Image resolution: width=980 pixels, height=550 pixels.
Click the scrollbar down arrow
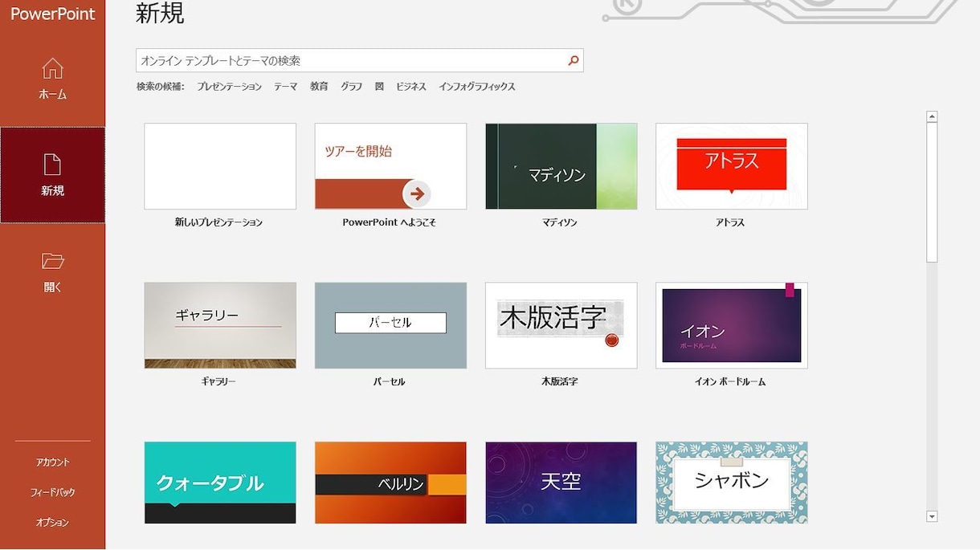pyautogui.click(x=932, y=516)
